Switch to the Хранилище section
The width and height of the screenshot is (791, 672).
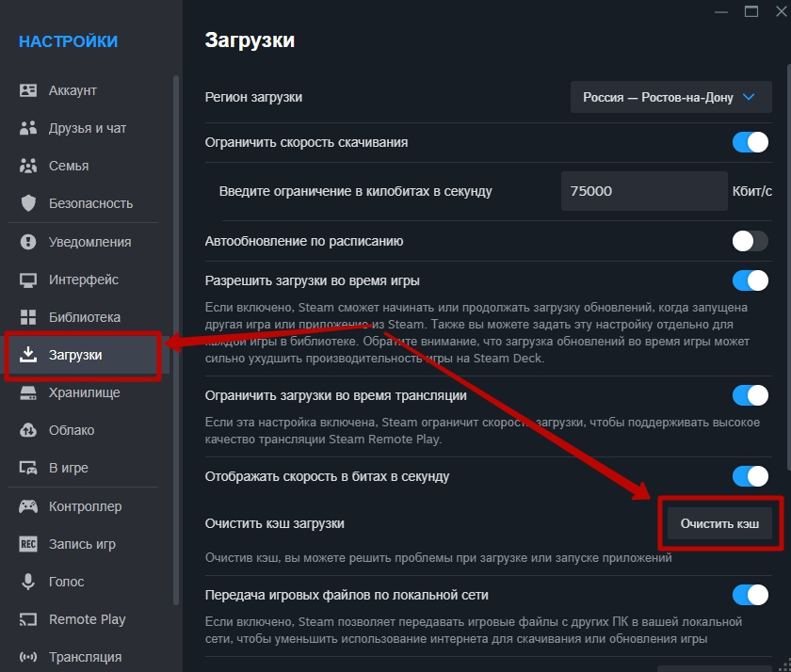[x=83, y=392]
